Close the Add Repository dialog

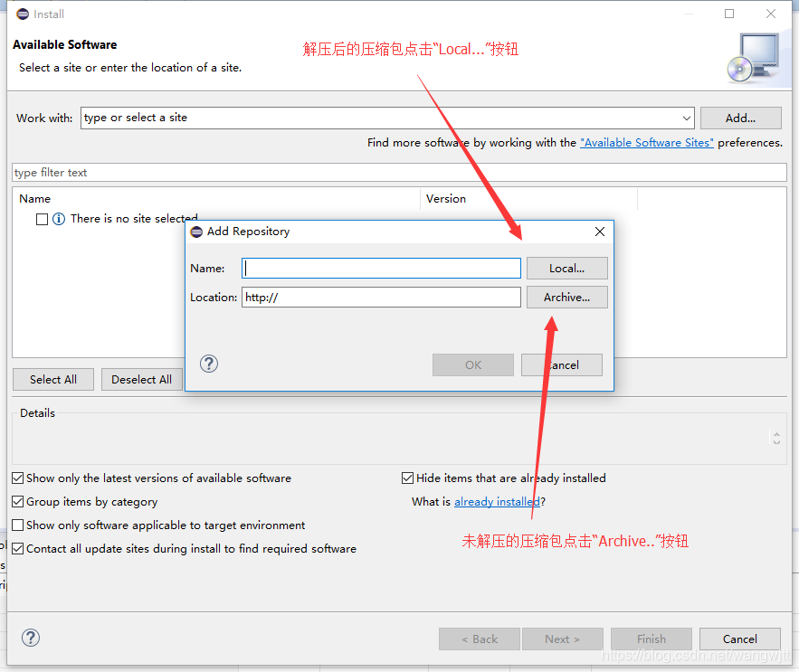click(600, 232)
